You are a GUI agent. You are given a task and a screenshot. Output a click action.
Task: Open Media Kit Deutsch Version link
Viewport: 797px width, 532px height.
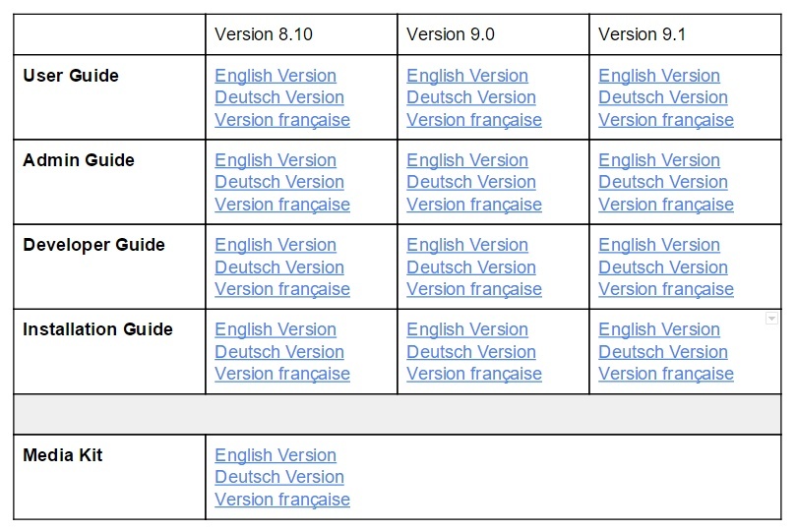point(279,477)
